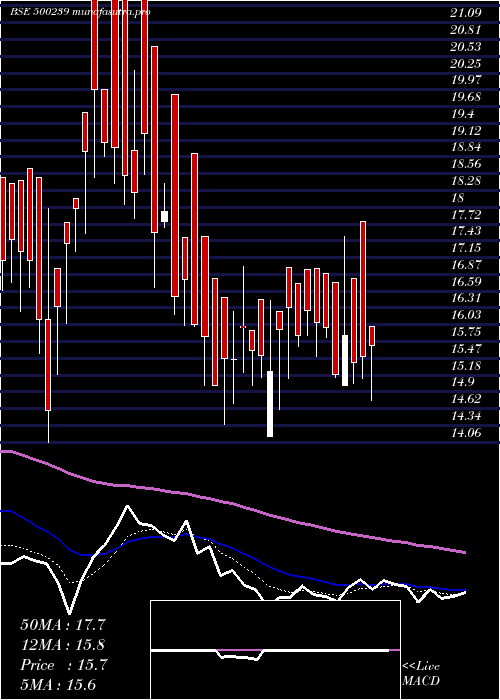Screen dimensions: 500x700
Task: Click the 15.18 price axis label
Action: [466, 366]
